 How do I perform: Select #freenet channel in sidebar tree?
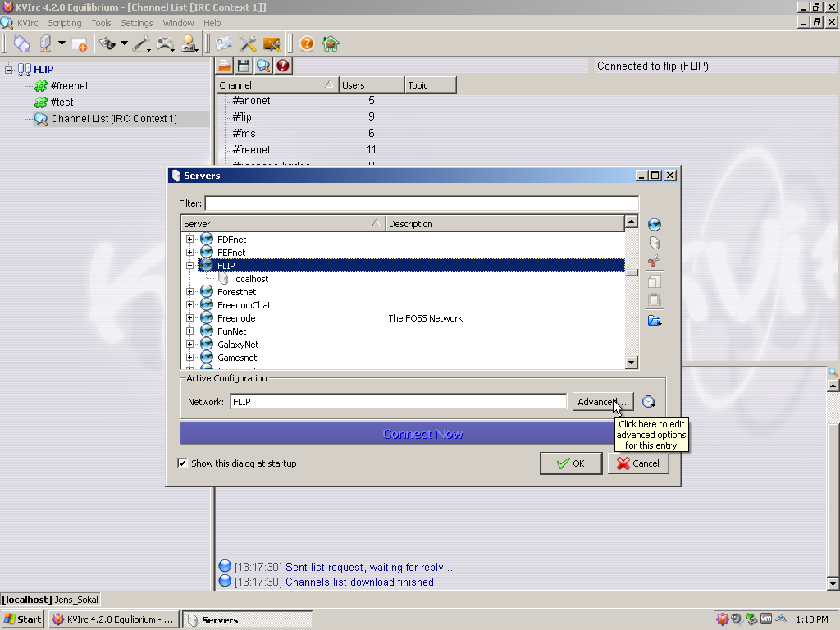(x=69, y=85)
